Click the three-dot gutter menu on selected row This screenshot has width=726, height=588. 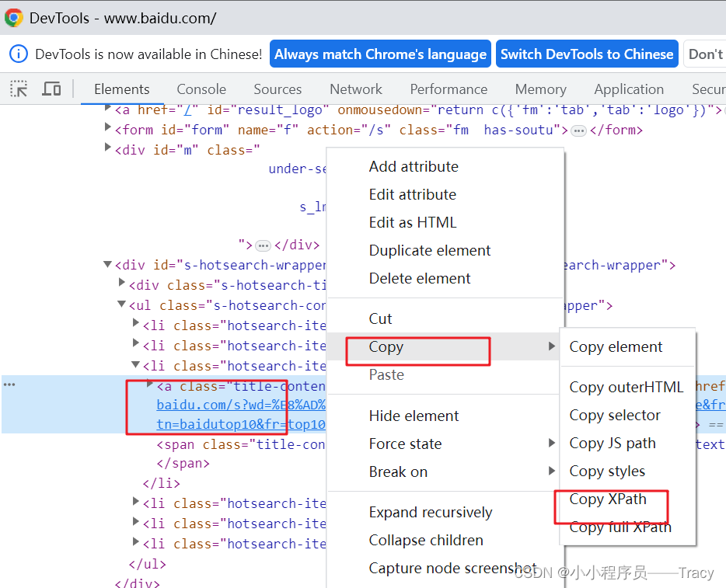[x=9, y=384]
